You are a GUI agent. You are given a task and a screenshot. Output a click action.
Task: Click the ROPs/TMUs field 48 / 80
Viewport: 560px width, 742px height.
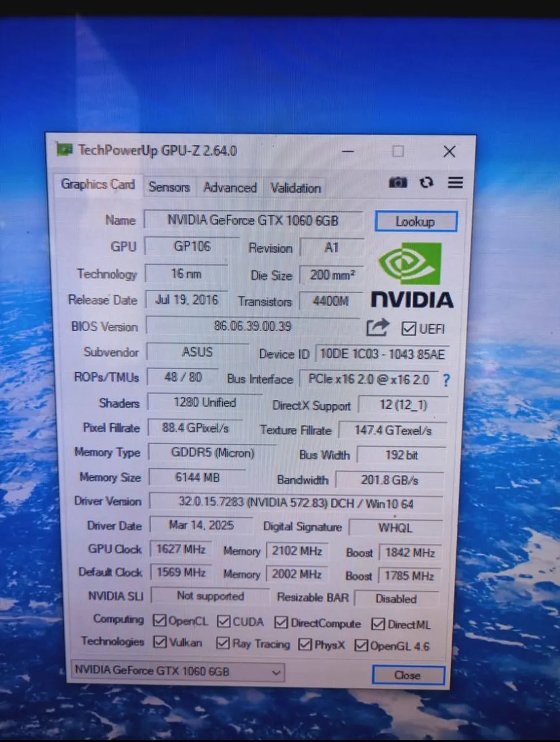[x=183, y=377]
